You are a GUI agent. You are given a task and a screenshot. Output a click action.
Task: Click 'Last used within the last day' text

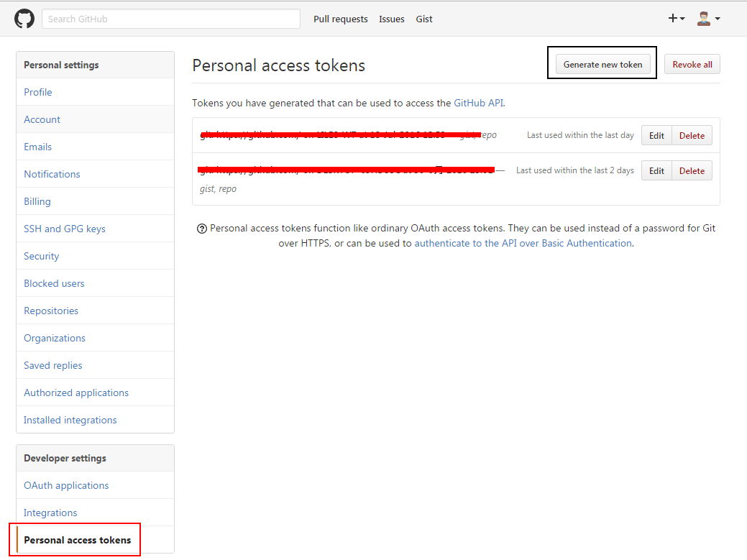point(580,135)
